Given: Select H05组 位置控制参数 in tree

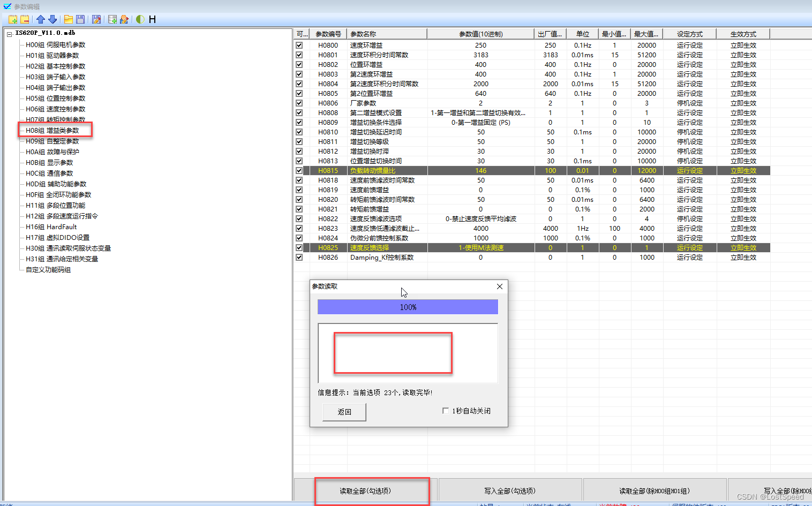Looking at the screenshot, I should click(56, 99).
